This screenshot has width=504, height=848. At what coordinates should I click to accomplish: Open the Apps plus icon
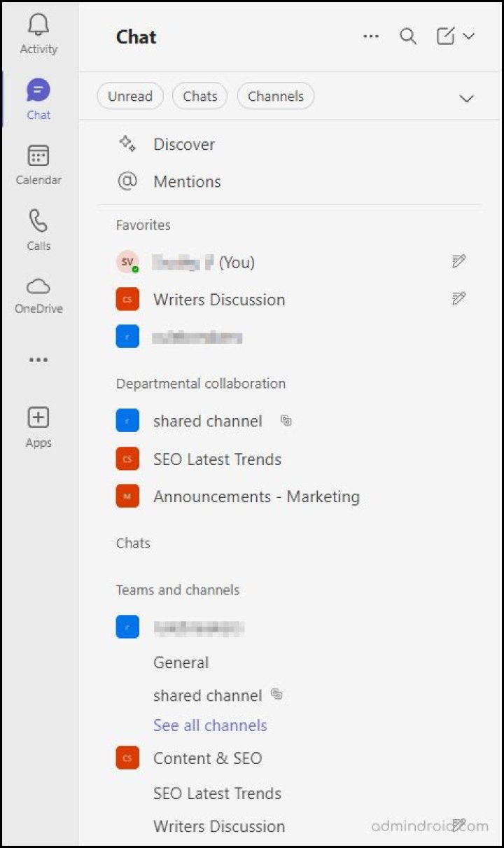coord(38,418)
